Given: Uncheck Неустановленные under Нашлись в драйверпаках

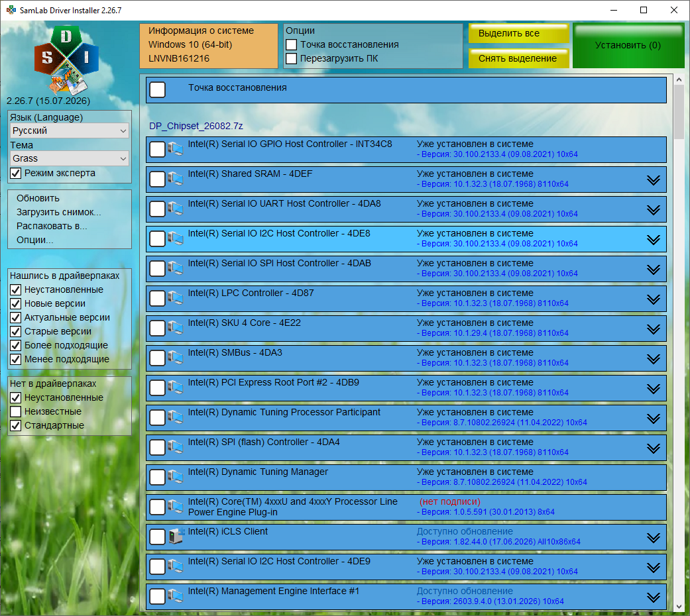Looking at the screenshot, I should pyautogui.click(x=16, y=289).
